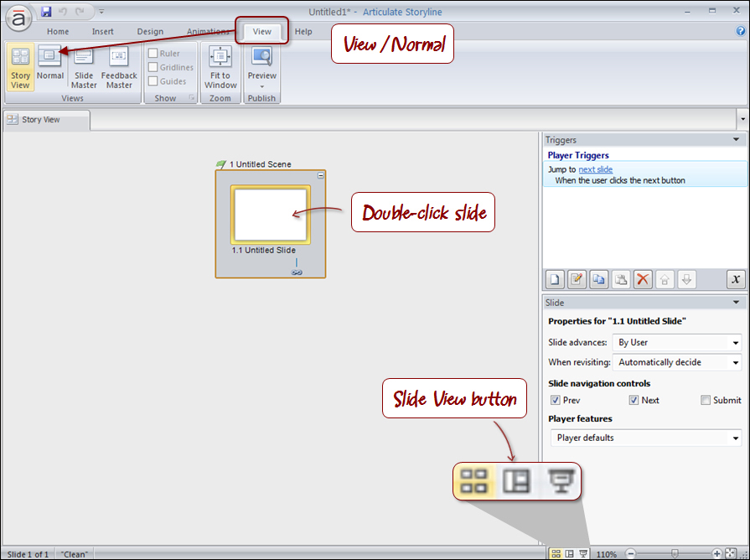750x560 pixels.
Task: Edit the selected trigger
Action: click(577, 279)
